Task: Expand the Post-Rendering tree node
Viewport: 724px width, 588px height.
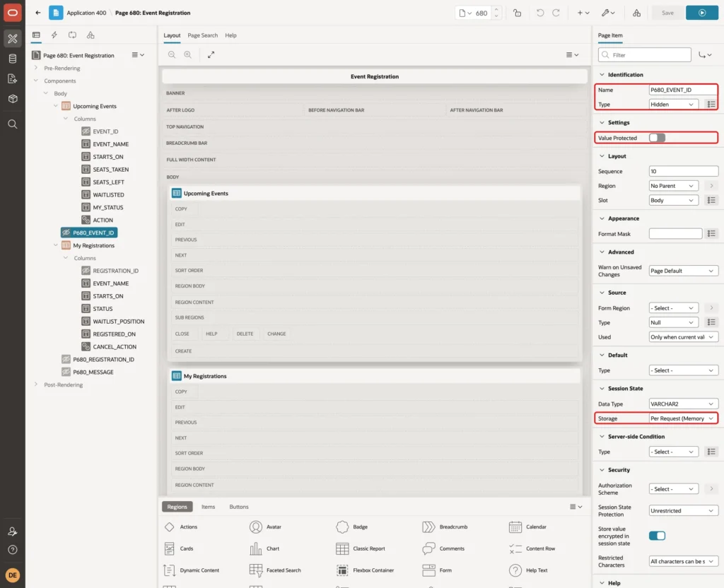Action: click(x=36, y=384)
